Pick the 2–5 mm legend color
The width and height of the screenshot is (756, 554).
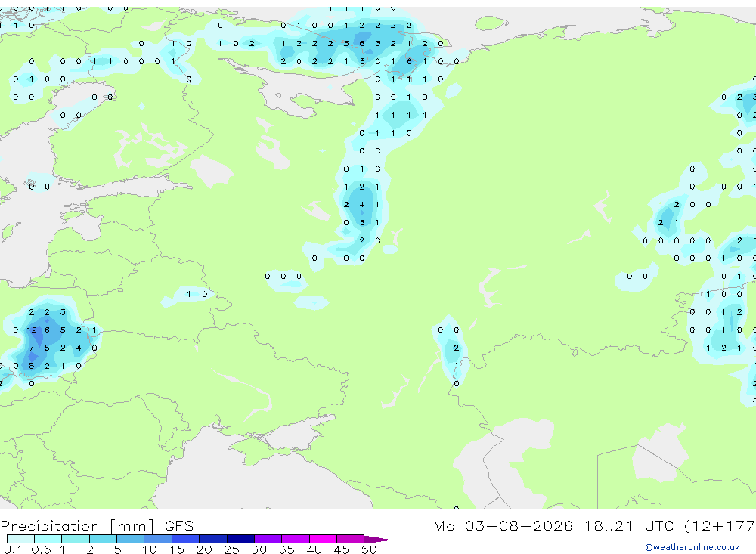pyautogui.click(x=103, y=539)
